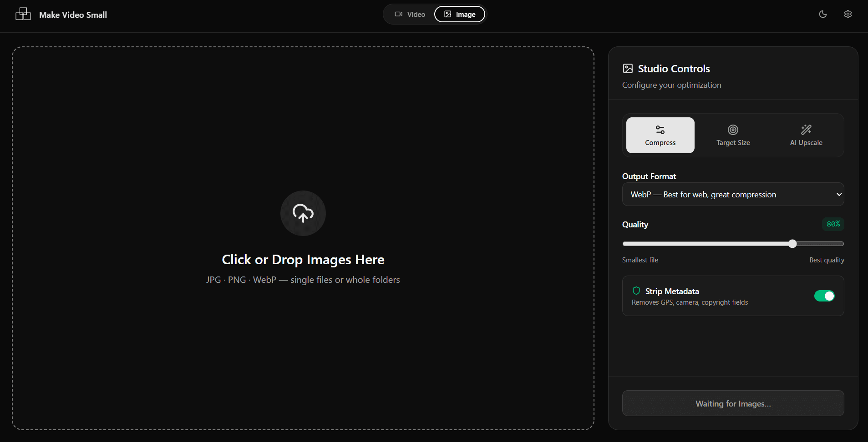Switch to the Video tab
This screenshot has width=868, height=442.
410,15
